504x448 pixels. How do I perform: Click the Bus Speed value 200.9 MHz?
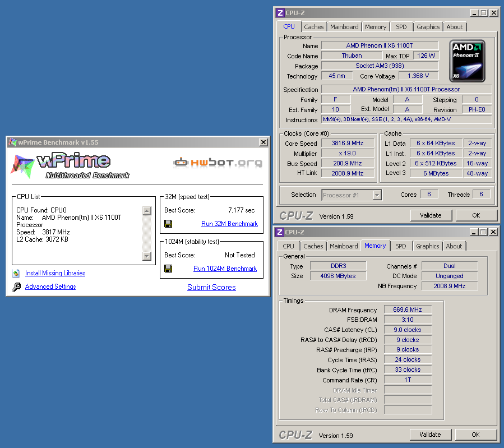click(348, 163)
